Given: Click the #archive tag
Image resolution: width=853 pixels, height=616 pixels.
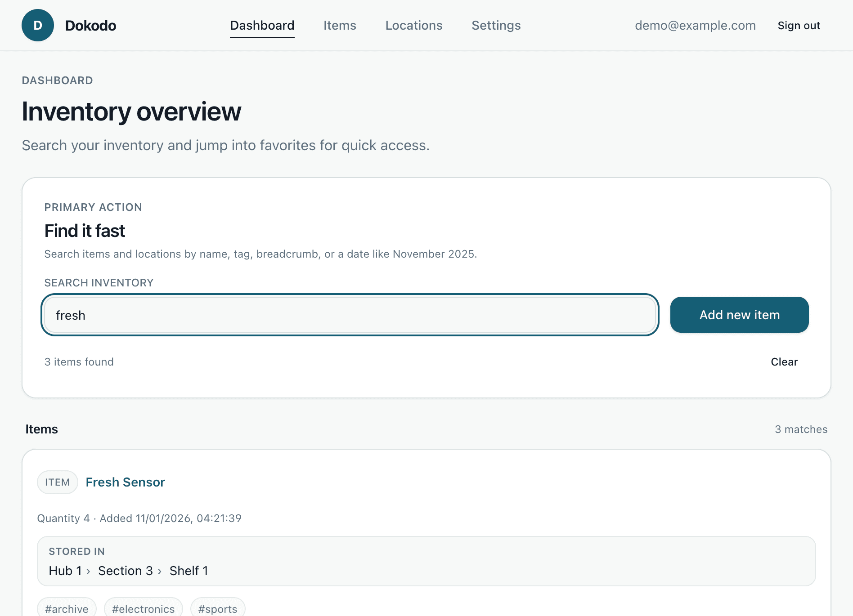Looking at the screenshot, I should tap(67, 609).
